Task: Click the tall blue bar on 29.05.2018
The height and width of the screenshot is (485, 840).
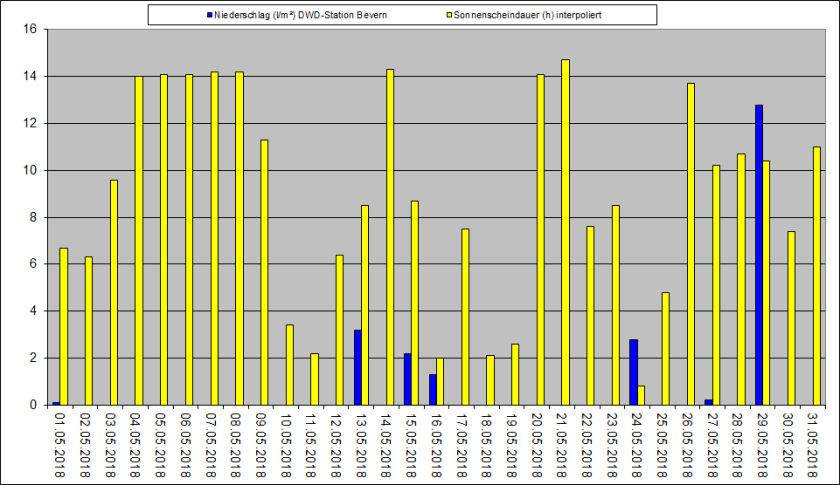Action: pos(759,255)
